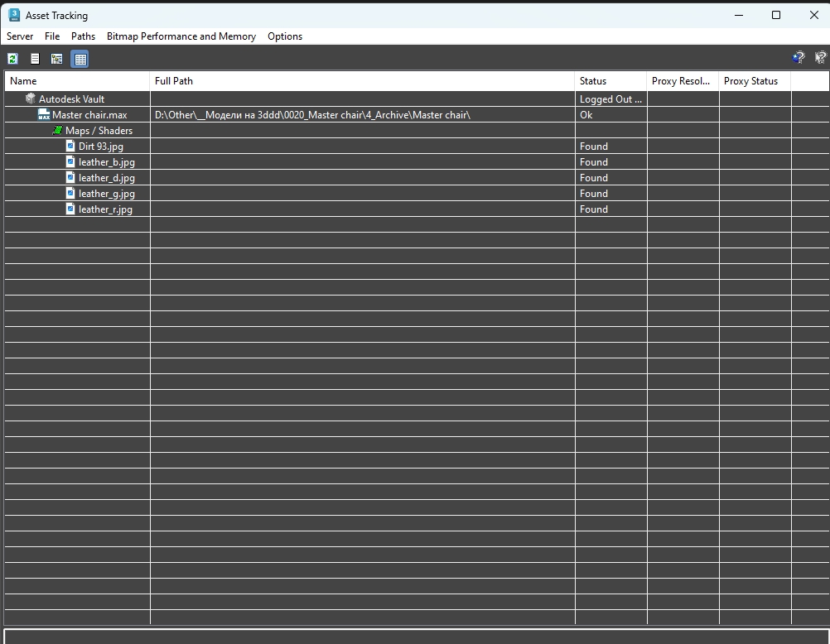830x644 pixels.
Task: Open the File menu
Action: [52, 36]
